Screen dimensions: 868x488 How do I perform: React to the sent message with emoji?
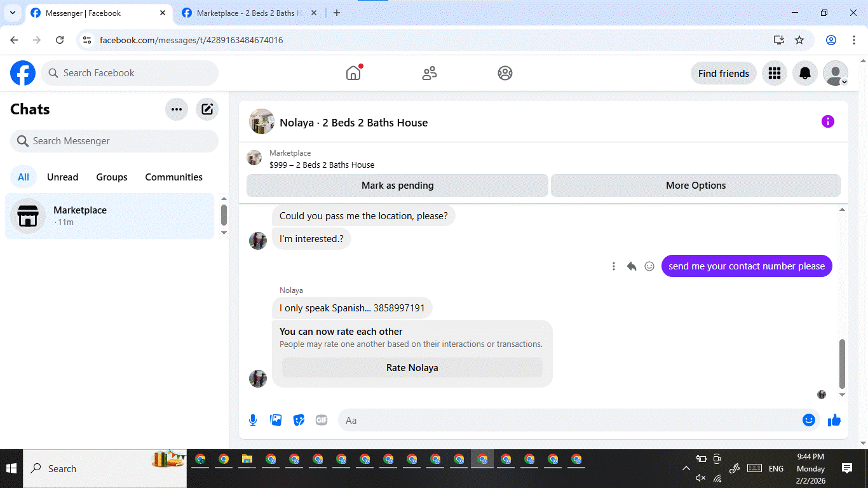[x=649, y=266]
